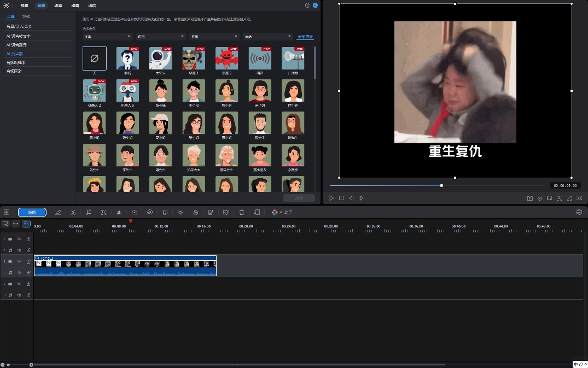Open the third voice filter dropdown

coord(214,36)
